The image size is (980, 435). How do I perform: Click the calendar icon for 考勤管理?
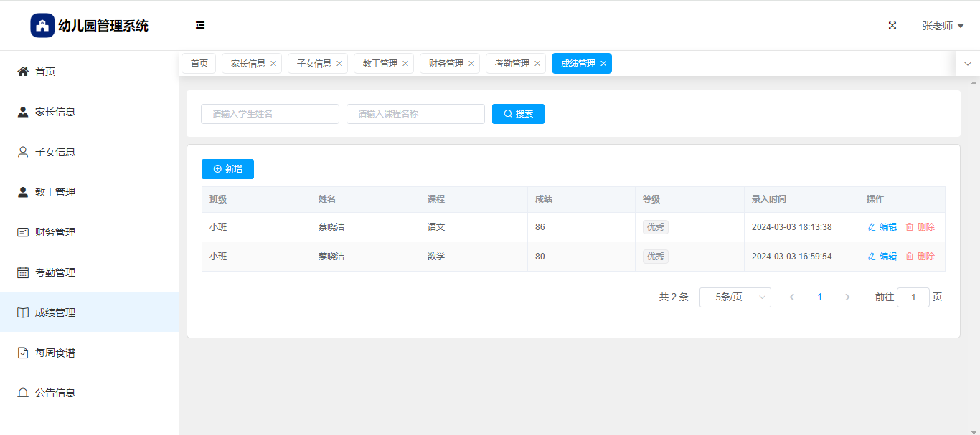tap(23, 272)
